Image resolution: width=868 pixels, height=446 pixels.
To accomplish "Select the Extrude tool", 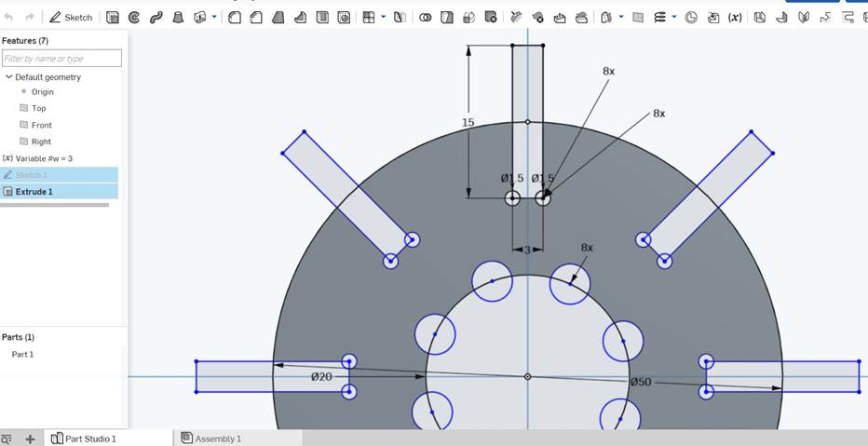I will click(113, 17).
